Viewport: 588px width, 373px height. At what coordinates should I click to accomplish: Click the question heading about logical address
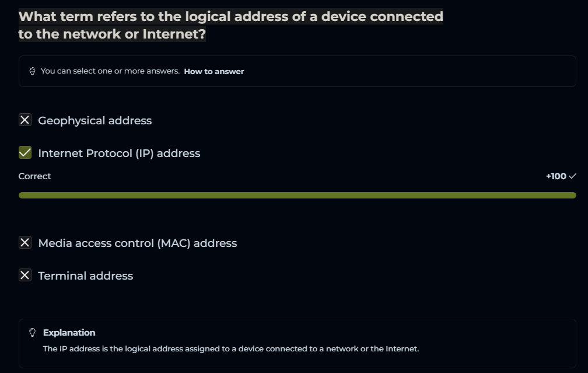click(x=230, y=25)
